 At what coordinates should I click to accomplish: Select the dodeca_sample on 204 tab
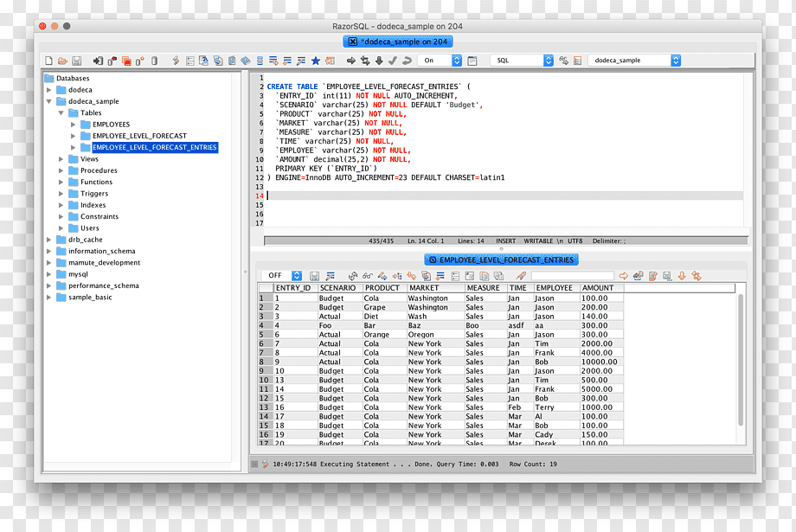pos(398,42)
